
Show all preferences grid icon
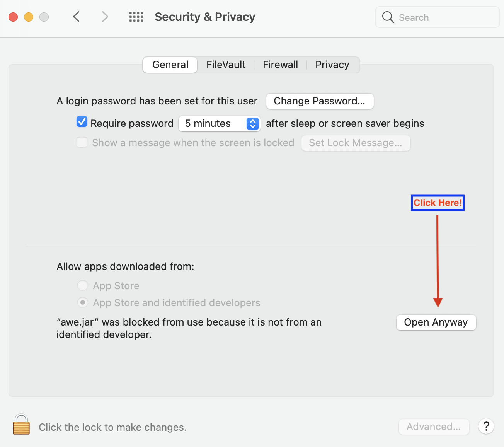click(136, 17)
